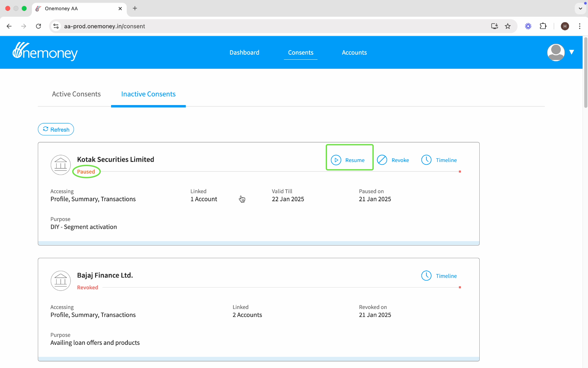Select the Inactive Consents tab
588x368 pixels.
point(148,94)
